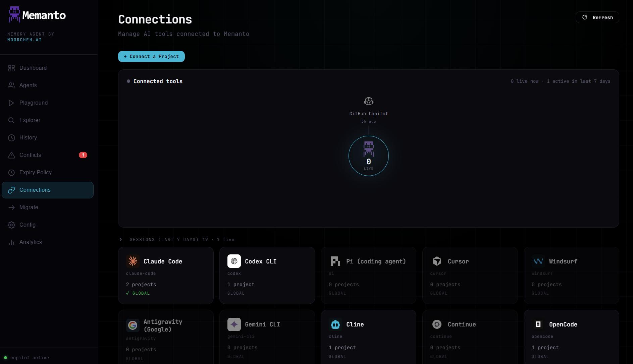The image size is (633, 364).
Task: Click the Analytics bar chart icon
Action: point(11,242)
